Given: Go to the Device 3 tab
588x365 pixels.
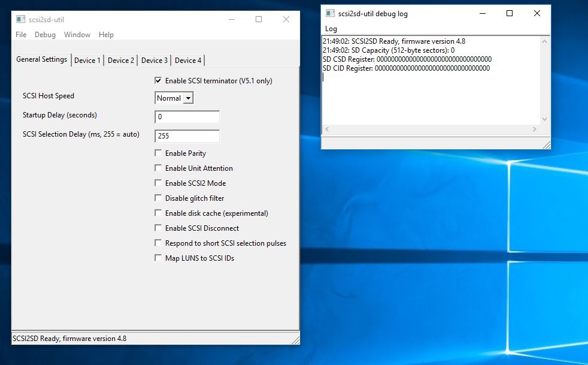Looking at the screenshot, I should (154, 60).
